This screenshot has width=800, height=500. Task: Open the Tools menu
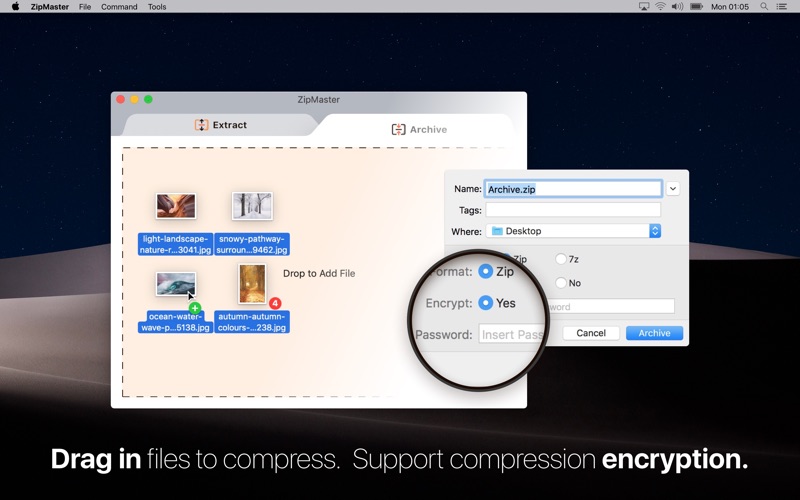(157, 7)
